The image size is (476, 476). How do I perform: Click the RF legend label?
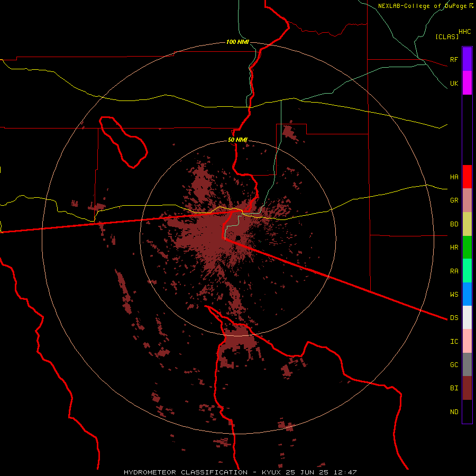click(x=454, y=59)
